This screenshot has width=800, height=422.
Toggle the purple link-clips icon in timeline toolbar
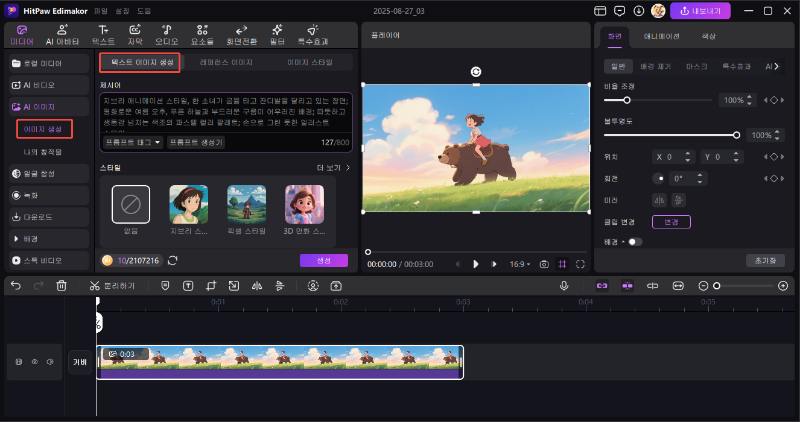coord(602,286)
